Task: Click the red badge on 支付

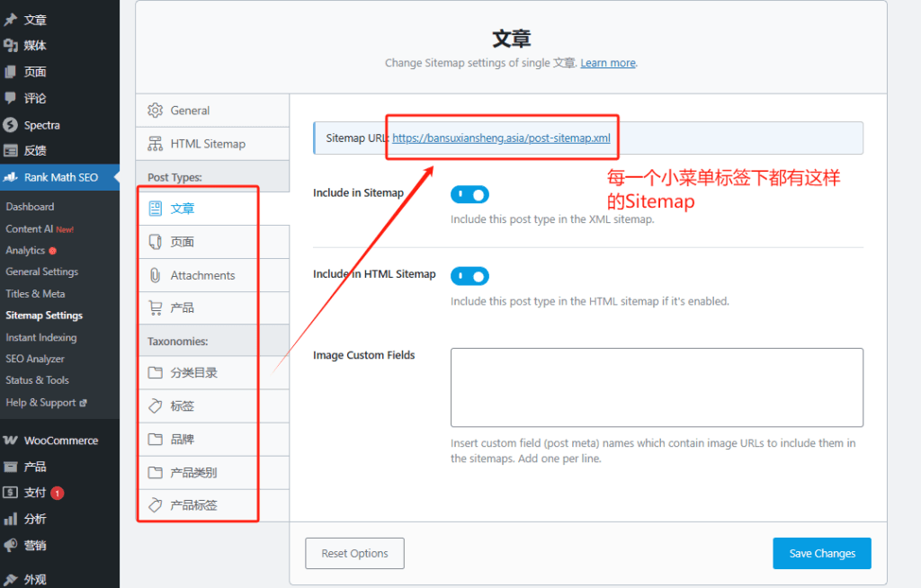Action: tap(57, 493)
